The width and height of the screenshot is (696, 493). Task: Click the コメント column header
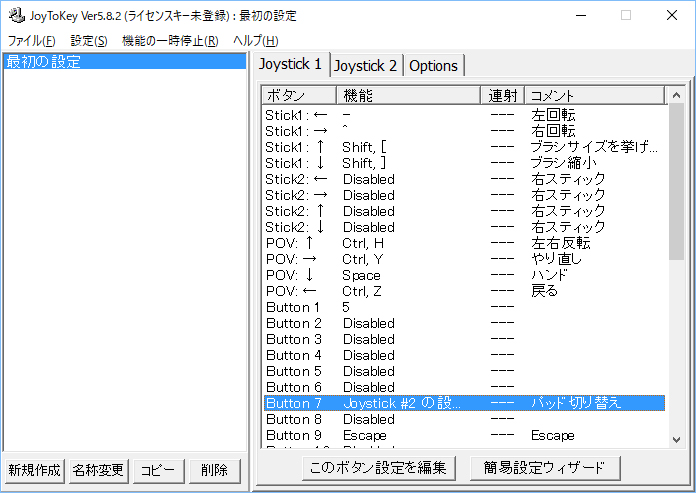(595, 95)
